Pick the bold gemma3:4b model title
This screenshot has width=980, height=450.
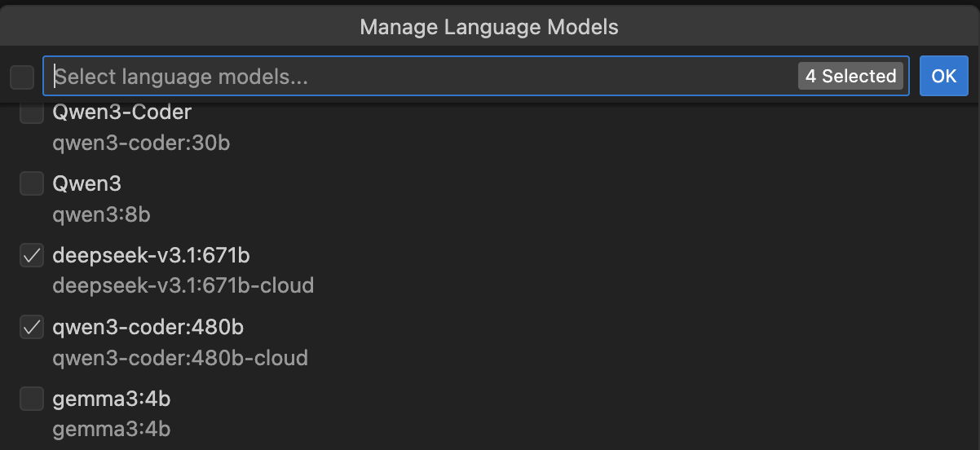111,399
